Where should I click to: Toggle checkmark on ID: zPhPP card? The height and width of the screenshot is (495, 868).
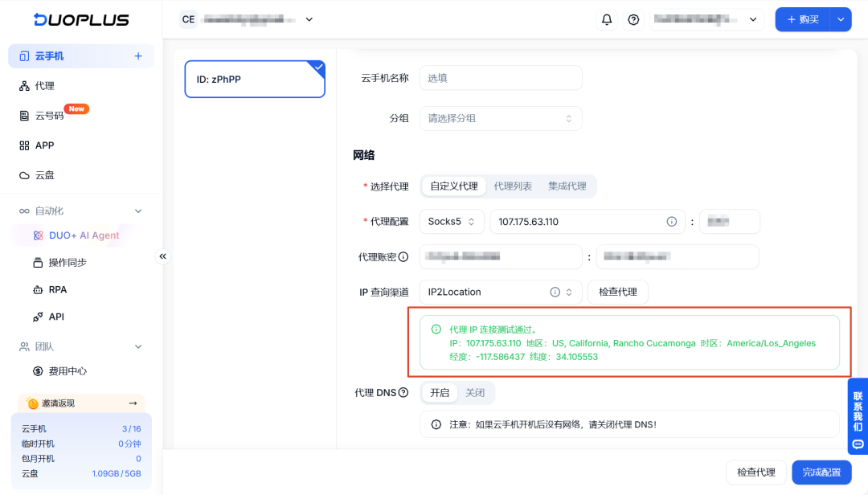point(318,67)
